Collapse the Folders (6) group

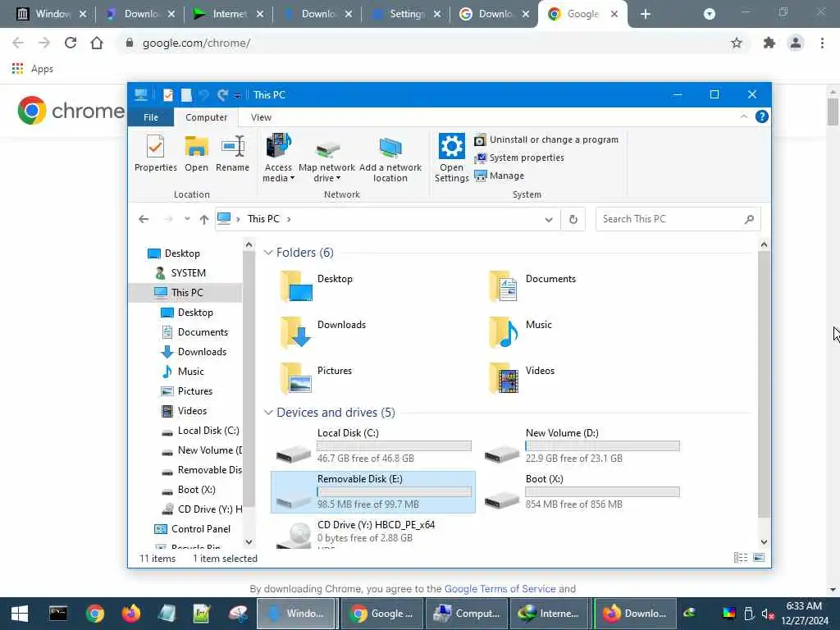[x=268, y=253]
